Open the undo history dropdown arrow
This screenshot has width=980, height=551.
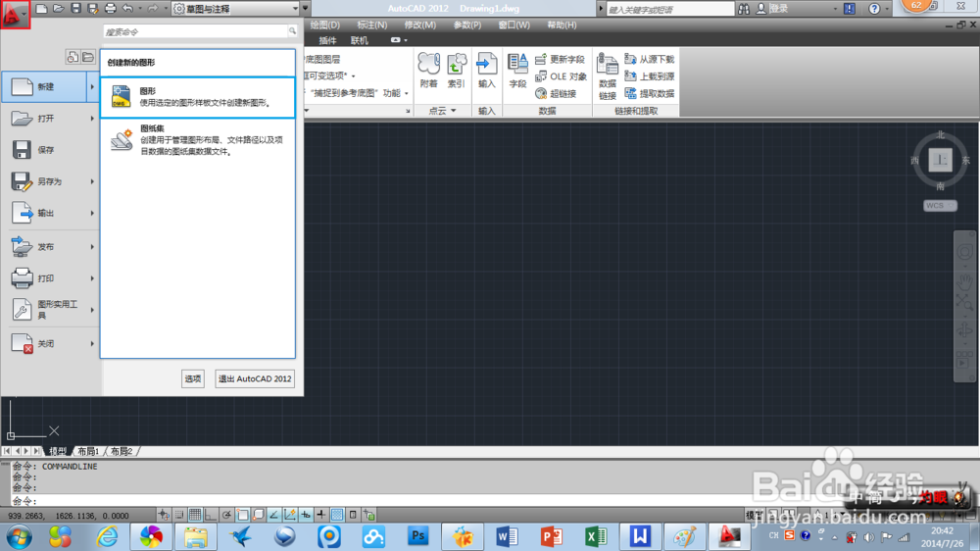139,9
